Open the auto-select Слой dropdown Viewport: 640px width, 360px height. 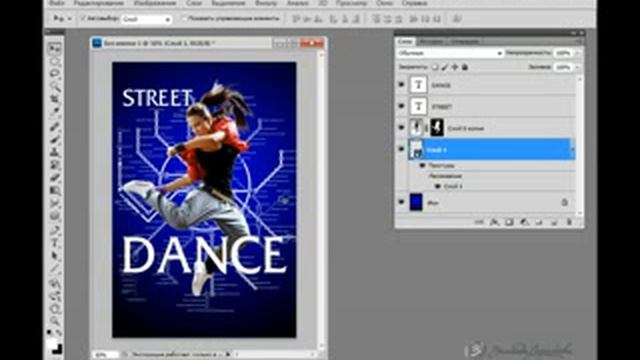(x=146, y=19)
